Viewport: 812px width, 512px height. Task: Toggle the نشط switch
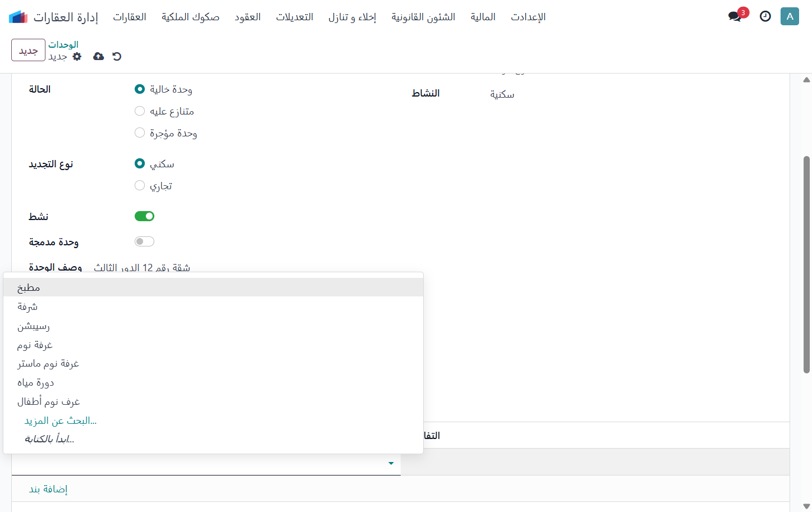click(x=144, y=216)
